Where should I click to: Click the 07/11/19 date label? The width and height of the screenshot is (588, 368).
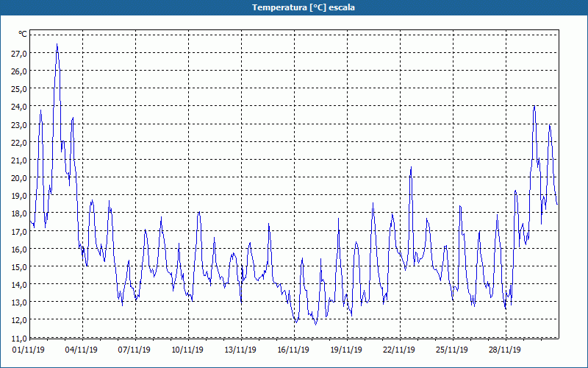[x=135, y=350]
